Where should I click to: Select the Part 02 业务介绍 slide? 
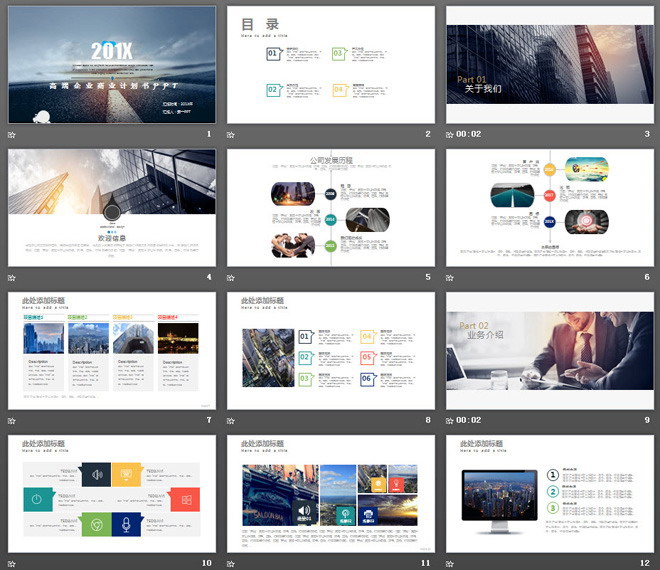tap(550, 351)
